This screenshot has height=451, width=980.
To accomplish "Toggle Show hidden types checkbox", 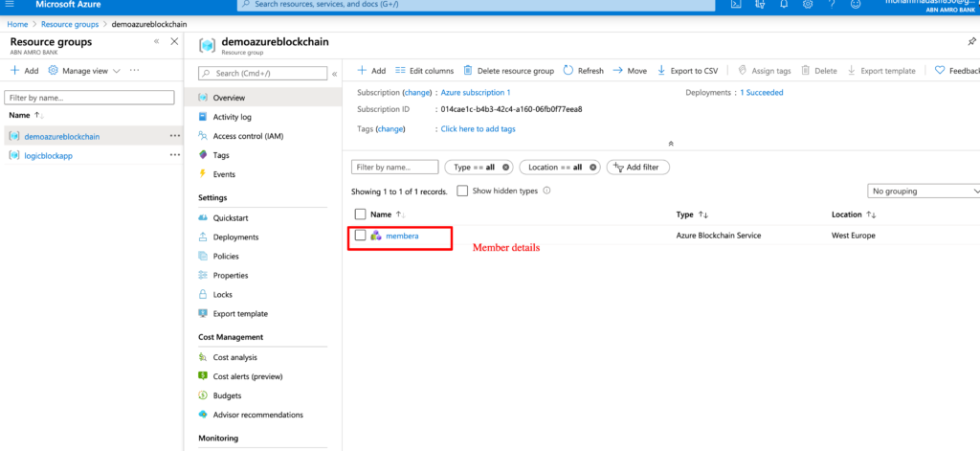I will pyautogui.click(x=462, y=191).
